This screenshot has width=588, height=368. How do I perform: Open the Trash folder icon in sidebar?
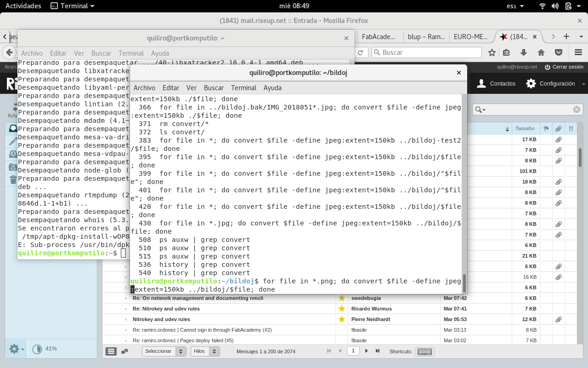coord(13,180)
